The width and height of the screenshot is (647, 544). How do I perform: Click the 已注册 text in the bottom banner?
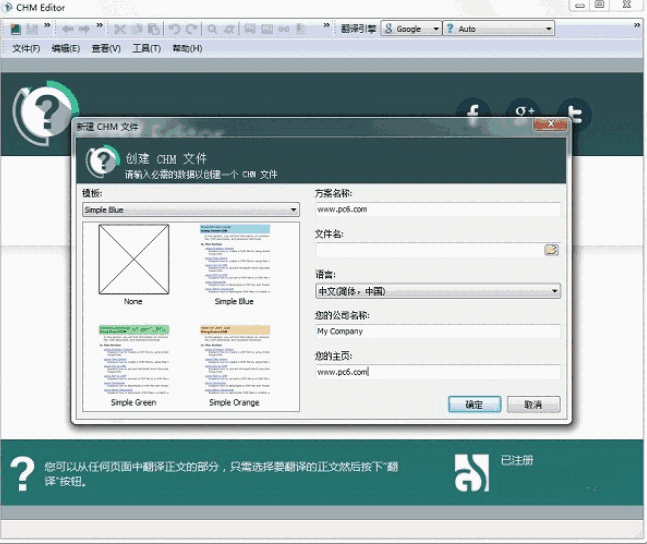(x=517, y=460)
